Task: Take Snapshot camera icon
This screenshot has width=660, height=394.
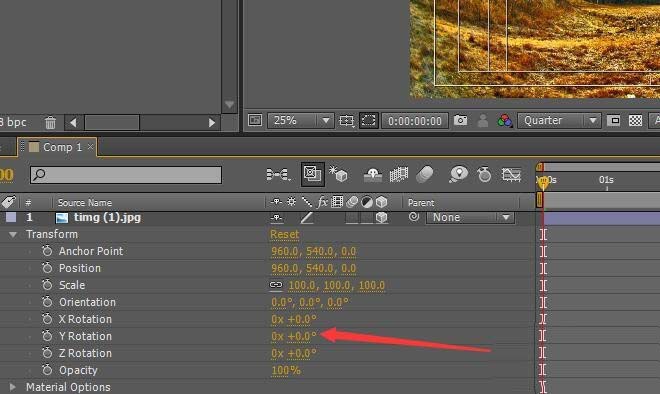Action: (460, 120)
